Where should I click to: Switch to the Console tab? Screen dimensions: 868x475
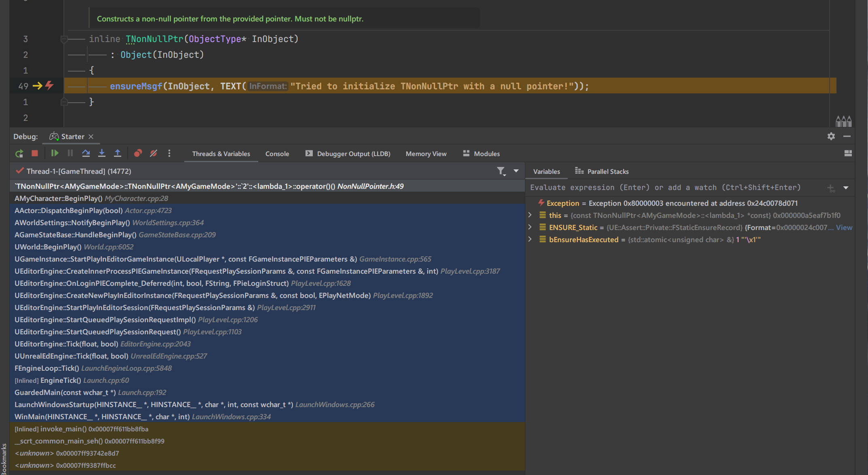coord(277,154)
